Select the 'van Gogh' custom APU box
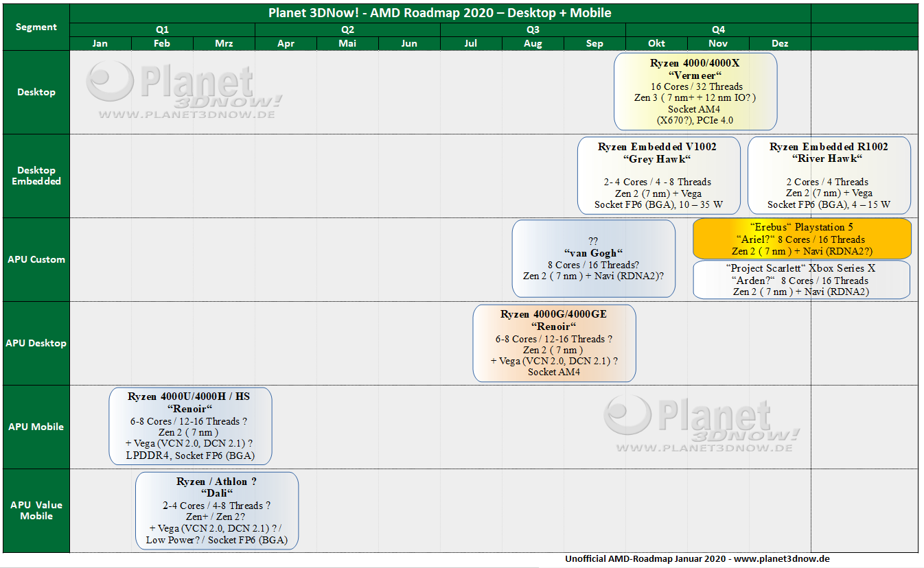 [x=594, y=259]
